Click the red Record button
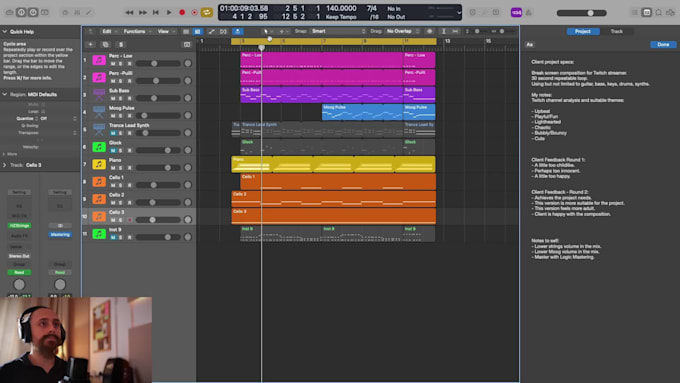 [182, 13]
